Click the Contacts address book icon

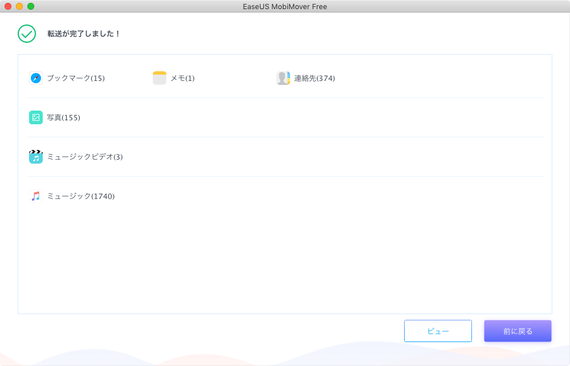click(x=283, y=78)
